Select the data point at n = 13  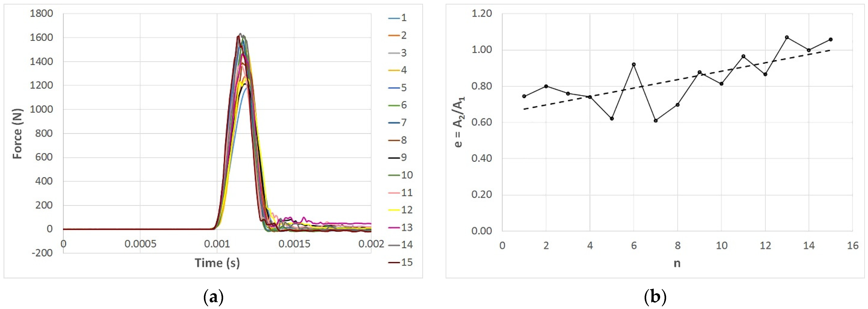787,37
